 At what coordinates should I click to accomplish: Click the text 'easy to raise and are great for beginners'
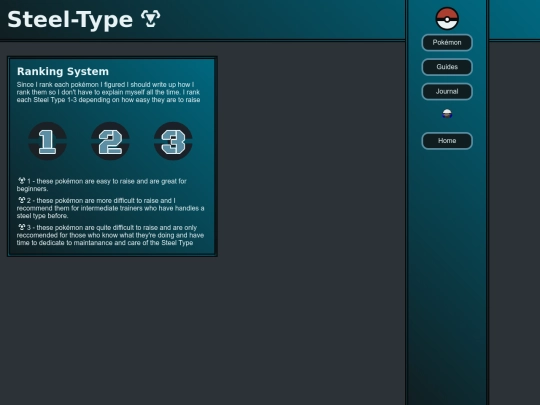coord(102,185)
